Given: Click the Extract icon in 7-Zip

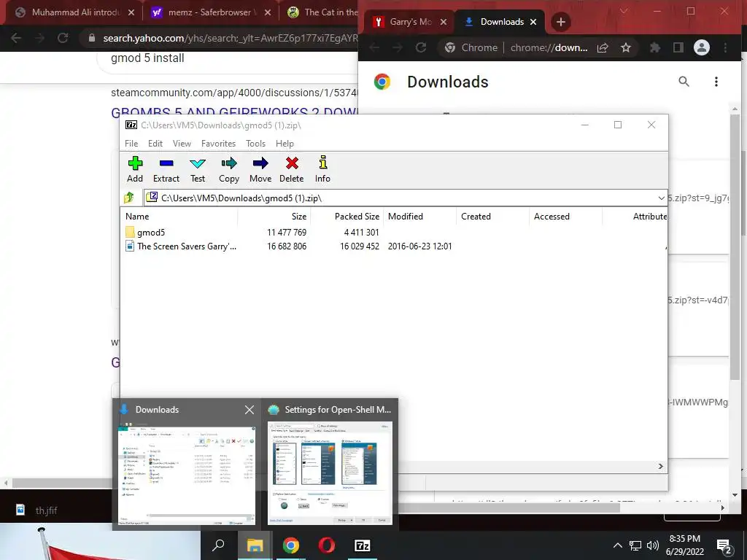Looking at the screenshot, I should point(166,169).
